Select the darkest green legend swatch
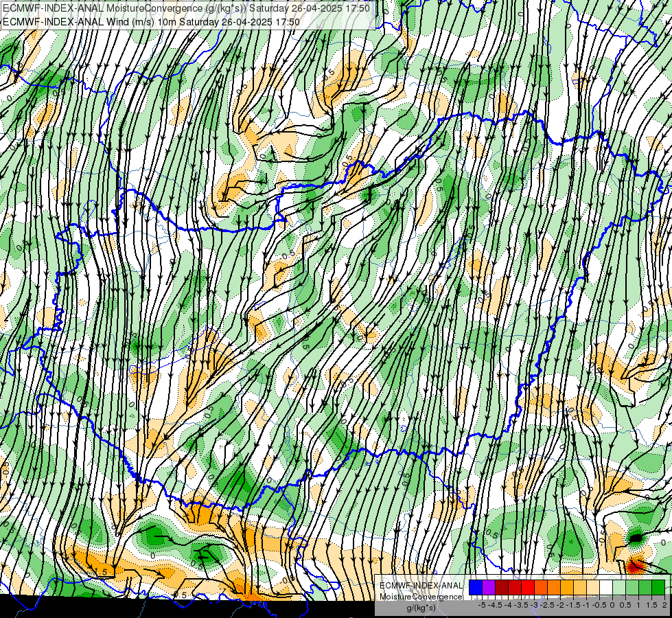The image size is (672, 618). pyautogui.click(x=658, y=588)
